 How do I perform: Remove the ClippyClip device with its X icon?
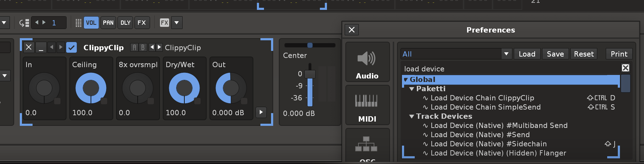click(29, 47)
